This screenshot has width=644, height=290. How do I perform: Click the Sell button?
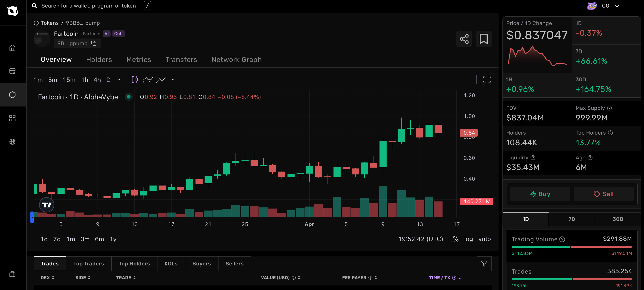604,194
